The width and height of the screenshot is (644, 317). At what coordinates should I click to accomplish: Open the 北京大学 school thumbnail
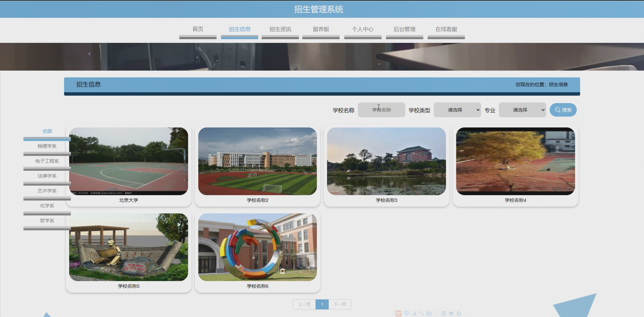click(128, 161)
